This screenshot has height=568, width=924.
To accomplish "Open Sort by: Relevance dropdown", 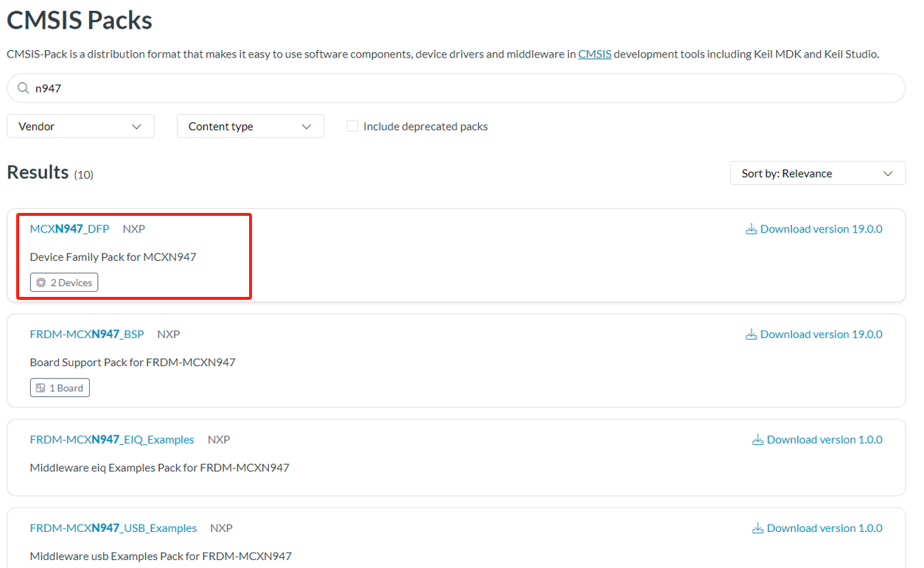I will 818,173.
